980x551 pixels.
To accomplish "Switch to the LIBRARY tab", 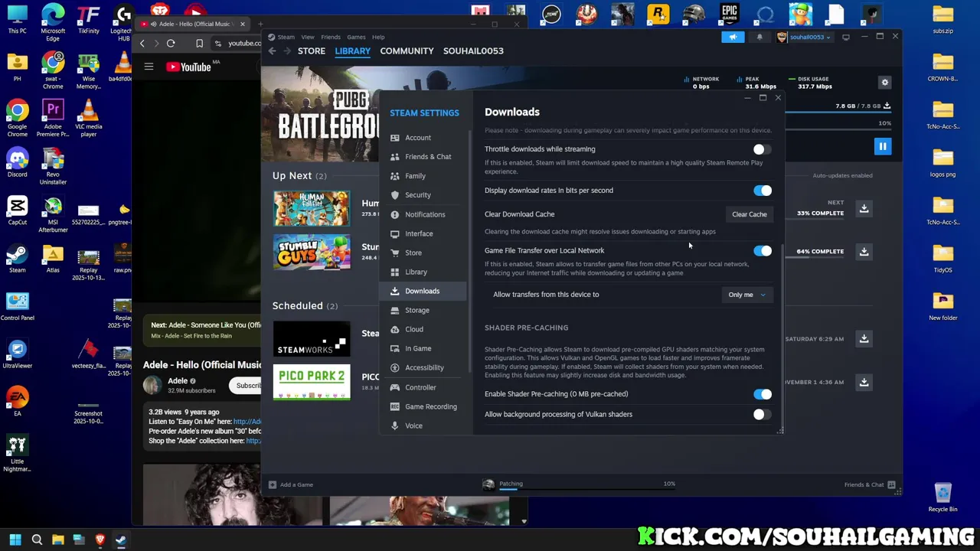I will [x=352, y=51].
